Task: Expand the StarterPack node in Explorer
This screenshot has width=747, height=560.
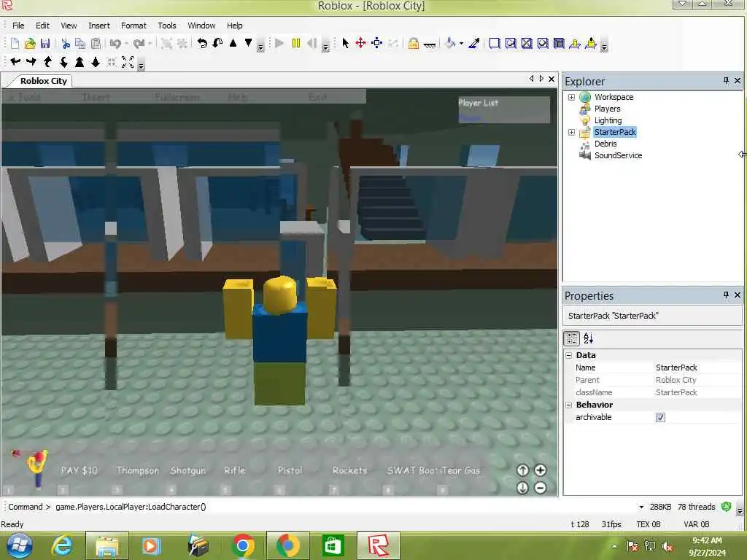Action: [x=571, y=133]
